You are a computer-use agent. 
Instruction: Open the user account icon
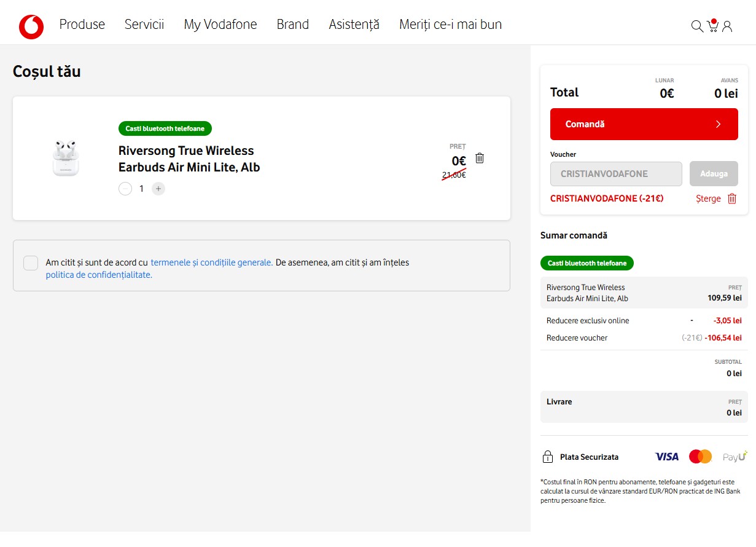click(727, 26)
